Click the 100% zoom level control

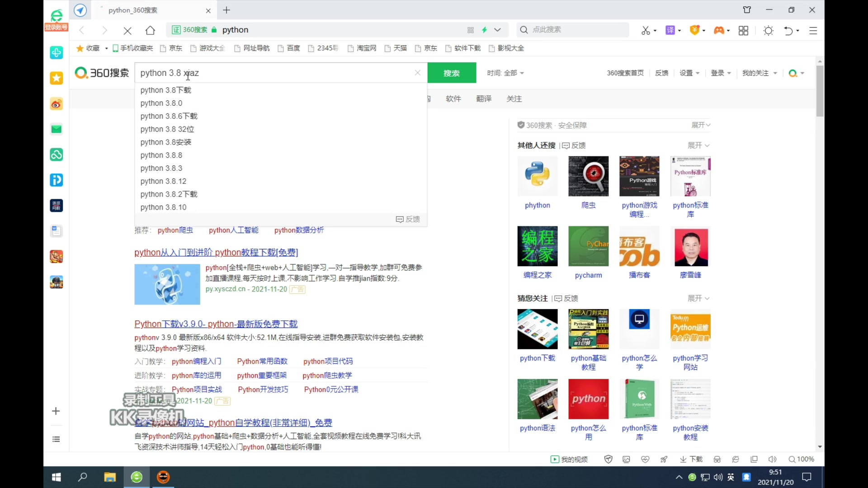tap(802, 459)
